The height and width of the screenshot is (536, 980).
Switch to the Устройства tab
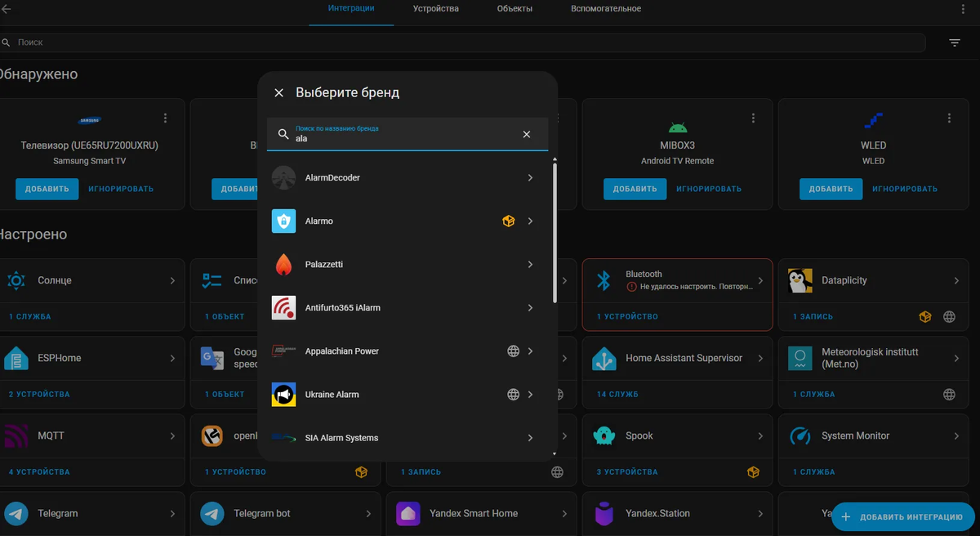[x=436, y=9]
